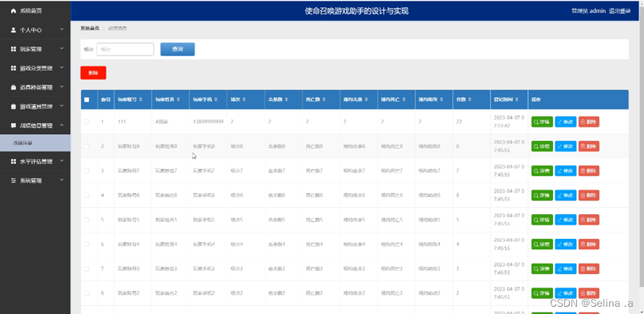Check the checkbox for 玩家账号5 row
644x314 pixels.
[x=87, y=219]
